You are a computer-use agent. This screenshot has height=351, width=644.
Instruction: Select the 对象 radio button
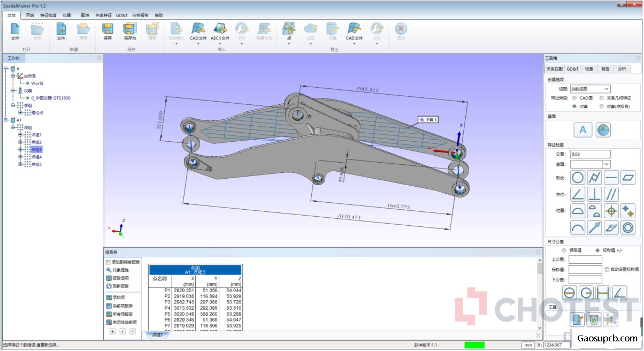click(574, 106)
